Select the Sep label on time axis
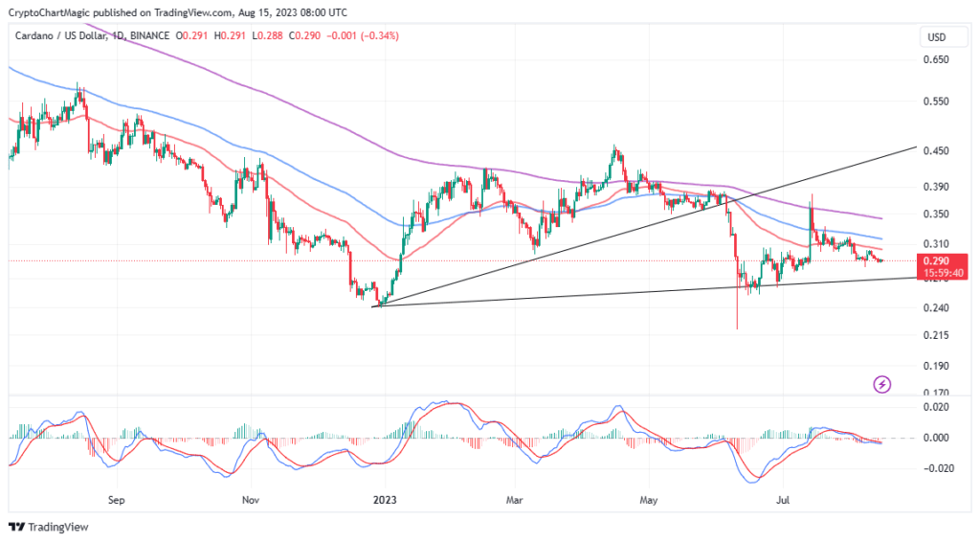The width and height of the screenshot is (980, 542). (x=117, y=499)
